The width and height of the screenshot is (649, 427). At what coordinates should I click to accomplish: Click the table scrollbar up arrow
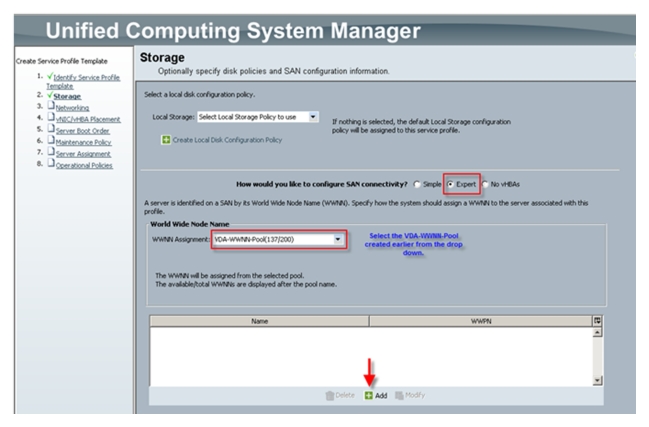click(x=597, y=333)
